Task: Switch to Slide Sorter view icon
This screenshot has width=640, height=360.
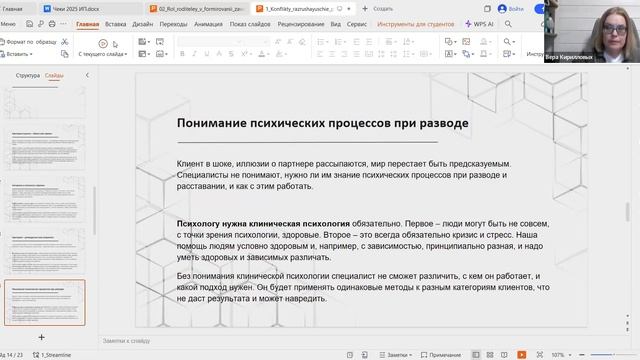Action: tap(490, 355)
